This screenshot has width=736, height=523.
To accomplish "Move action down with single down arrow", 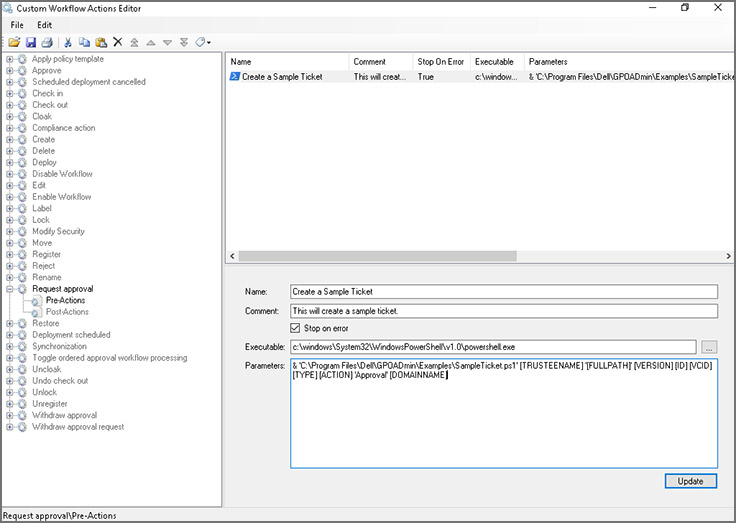I will point(168,42).
